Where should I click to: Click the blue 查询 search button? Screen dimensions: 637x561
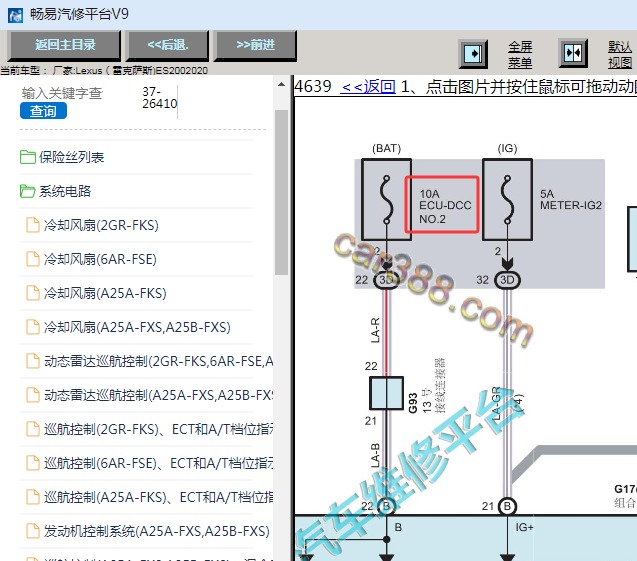(x=43, y=111)
